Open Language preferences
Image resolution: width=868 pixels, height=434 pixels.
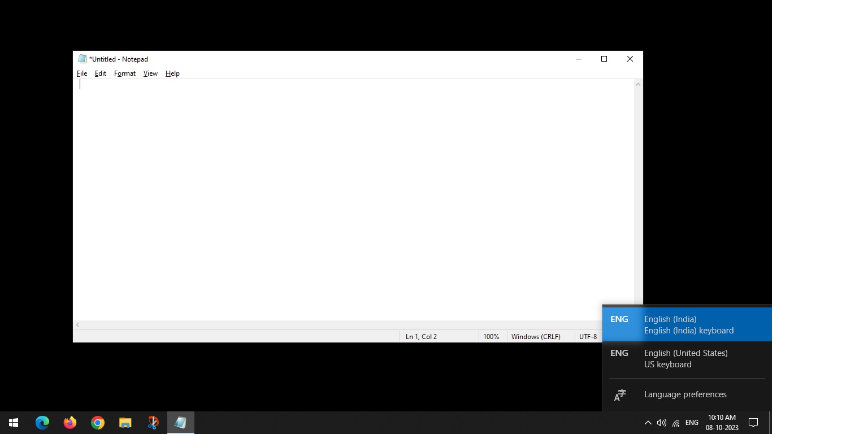coord(685,394)
